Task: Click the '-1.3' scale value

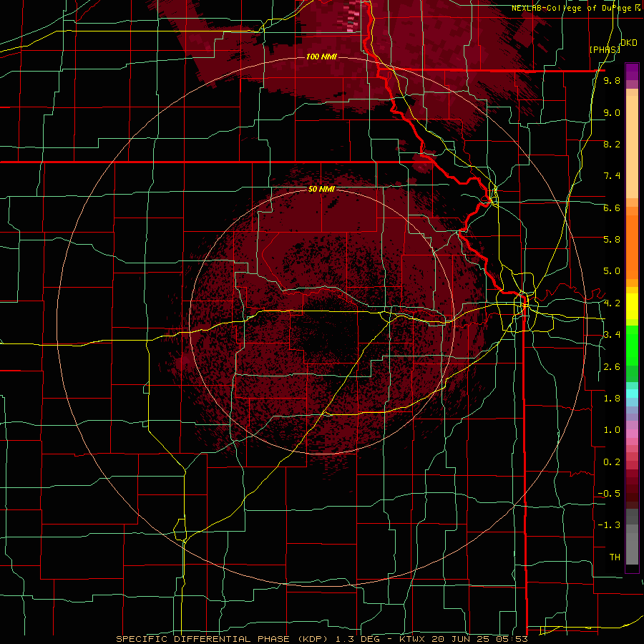Action: tap(609, 525)
